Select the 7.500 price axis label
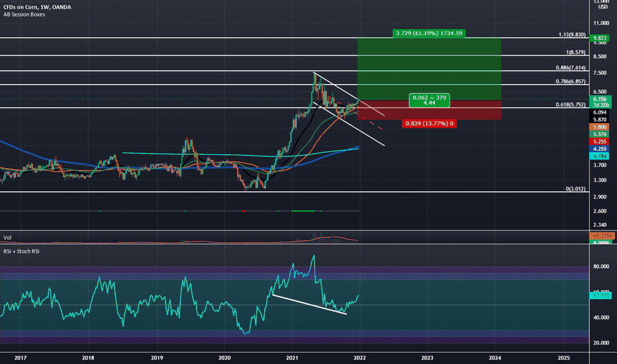The width and height of the screenshot is (617, 364). (600, 73)
